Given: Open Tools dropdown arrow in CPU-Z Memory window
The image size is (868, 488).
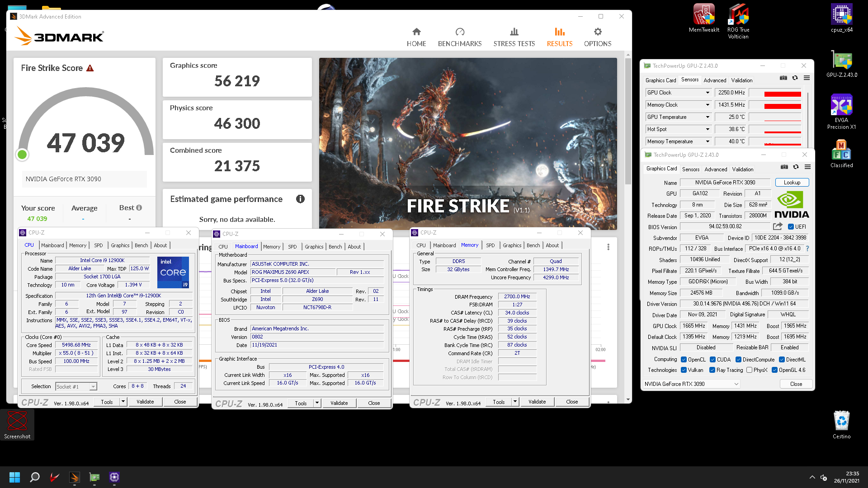Looking at the screenshot, I should point(515,402).
